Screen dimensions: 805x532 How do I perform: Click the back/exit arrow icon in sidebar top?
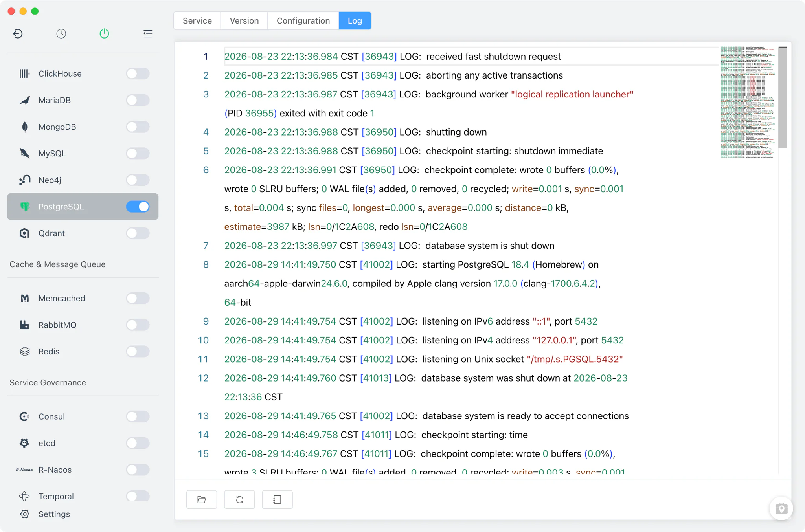coord(18,33)
